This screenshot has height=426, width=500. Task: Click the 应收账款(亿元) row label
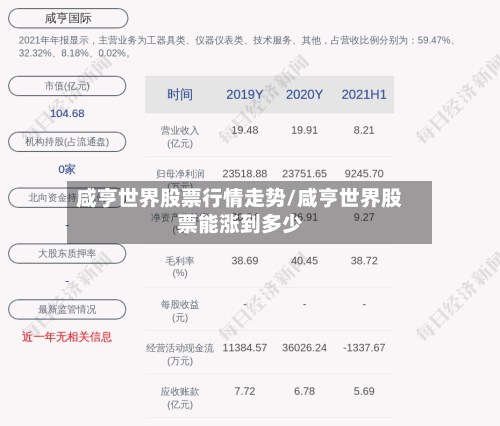[180, 398]
